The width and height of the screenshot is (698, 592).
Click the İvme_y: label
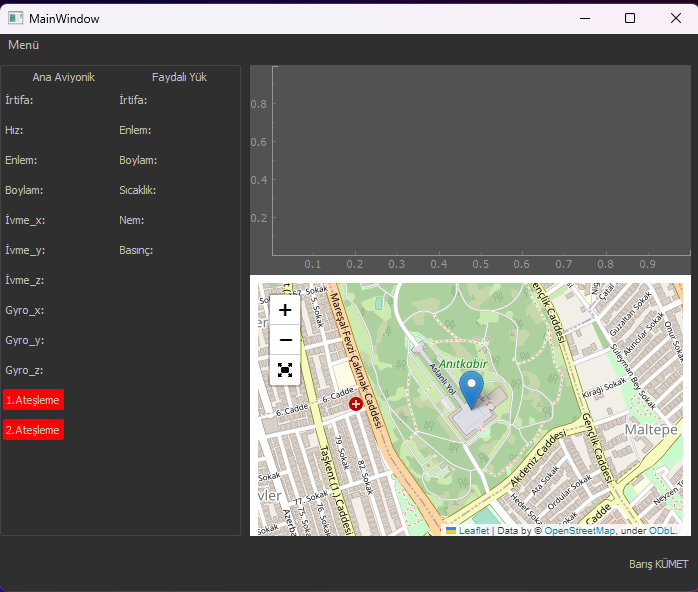25,251
